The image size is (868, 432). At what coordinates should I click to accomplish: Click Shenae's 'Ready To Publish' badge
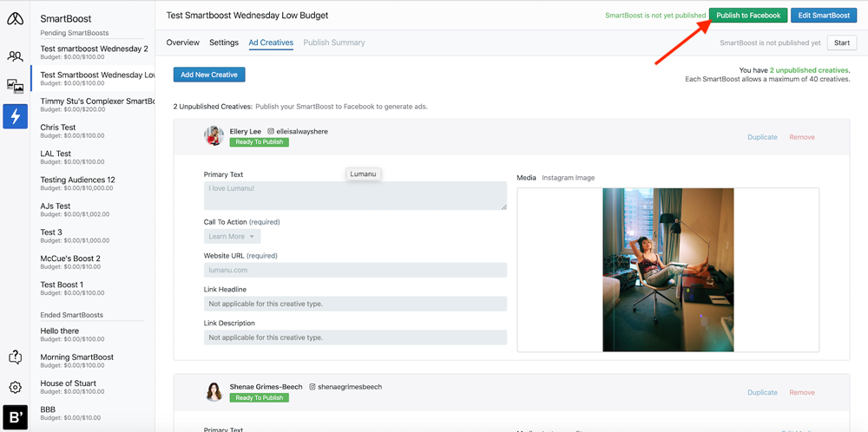coord(259,397)
